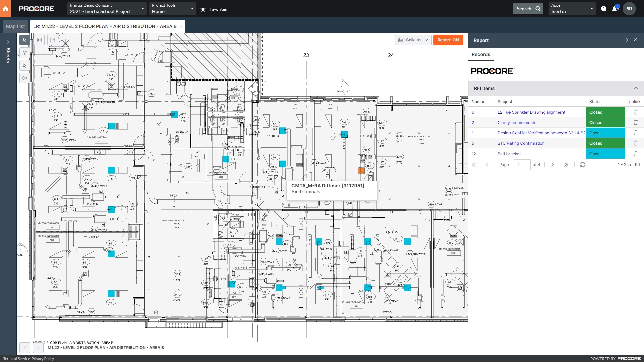
Task: Activate the zoom-to-region magnifier tool
Action: 53,40
